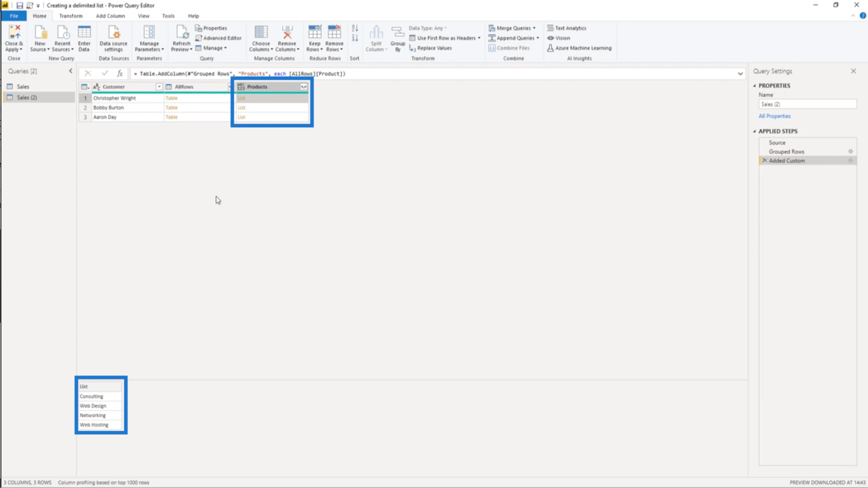Open Manage Parameters icon
The height and width of the screenshot is (488, 868).
pos(149,32)
